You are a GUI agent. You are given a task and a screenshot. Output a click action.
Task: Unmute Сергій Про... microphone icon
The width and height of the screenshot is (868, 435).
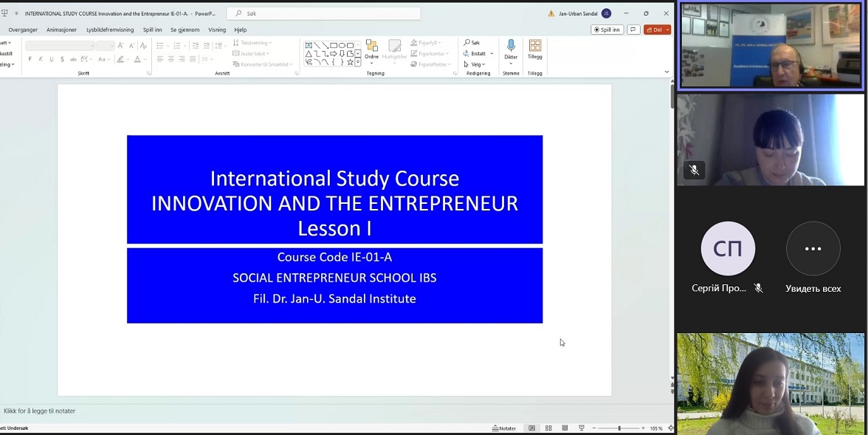tap(758, 288)
